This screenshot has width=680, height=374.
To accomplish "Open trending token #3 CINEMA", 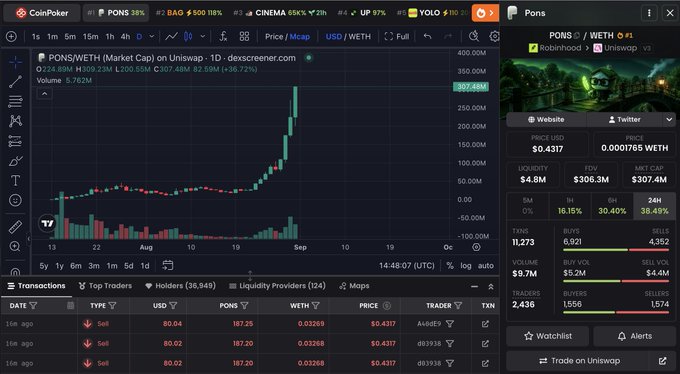I will click(280, 13).
